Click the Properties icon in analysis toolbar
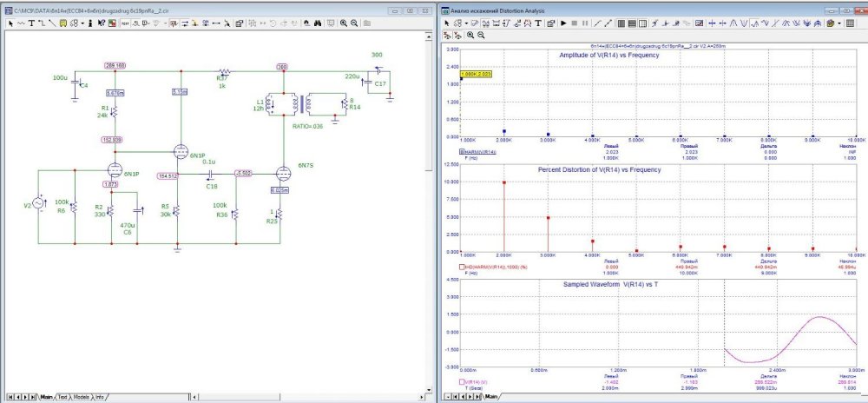The width and height of the screenshot is (868, 403). tap(550, 23)
